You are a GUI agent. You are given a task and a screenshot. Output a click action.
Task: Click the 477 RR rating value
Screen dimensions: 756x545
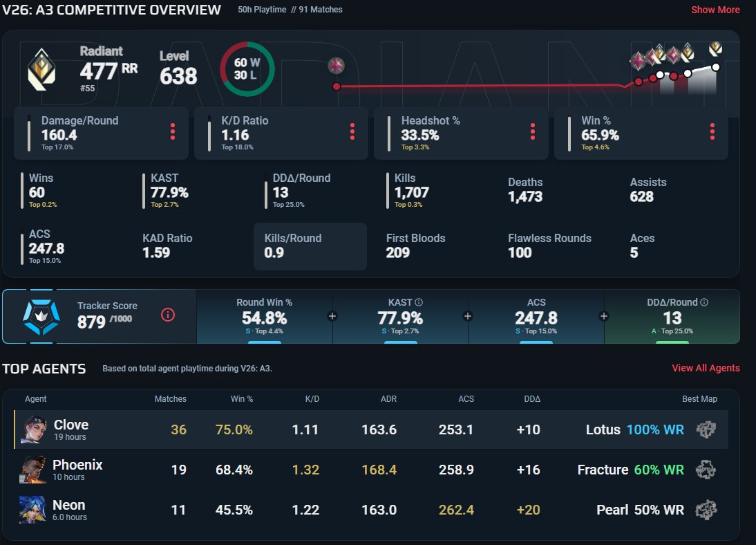[108, 71]
